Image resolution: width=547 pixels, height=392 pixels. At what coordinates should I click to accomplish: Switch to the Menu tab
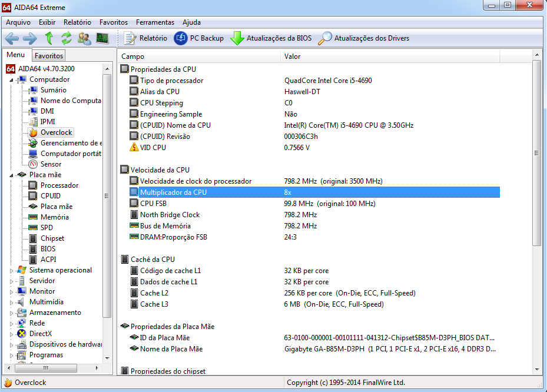(x=16, y=55)
